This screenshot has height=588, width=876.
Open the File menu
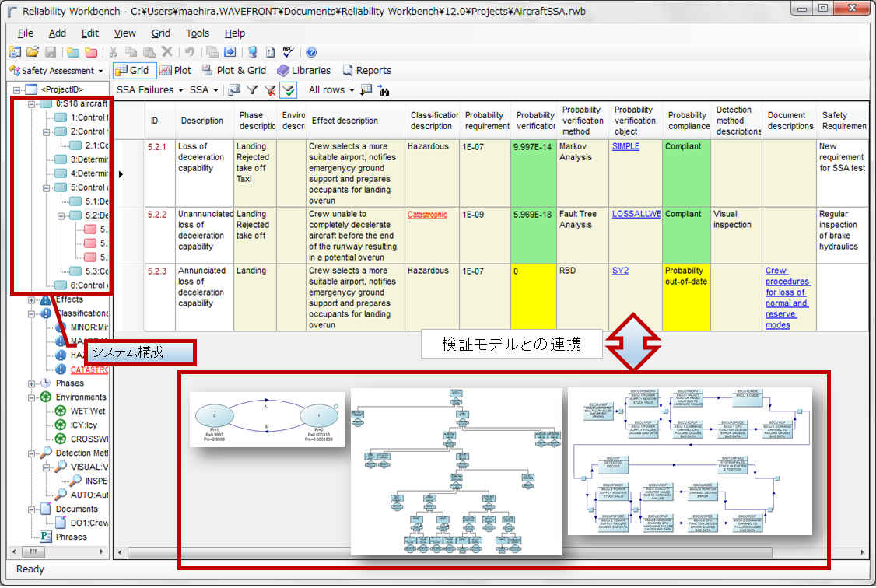pos(25,33)
